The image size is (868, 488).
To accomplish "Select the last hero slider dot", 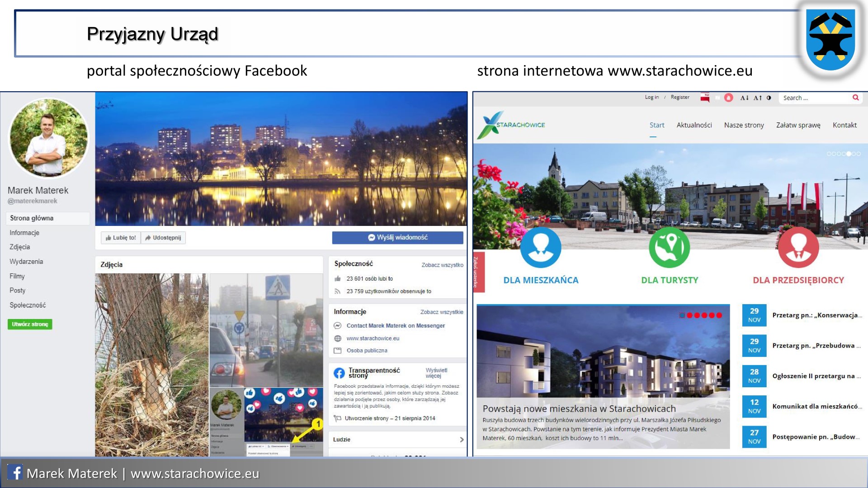I will point(859,154).
